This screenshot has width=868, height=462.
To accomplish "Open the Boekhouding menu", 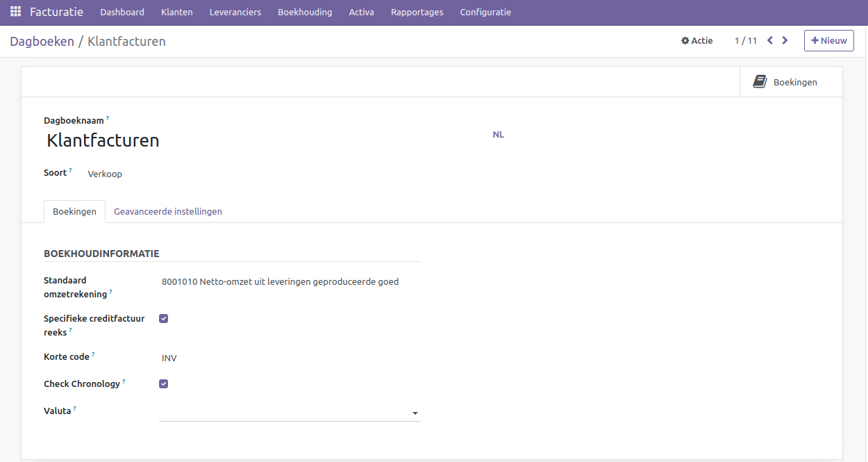I will click(305, 12).
